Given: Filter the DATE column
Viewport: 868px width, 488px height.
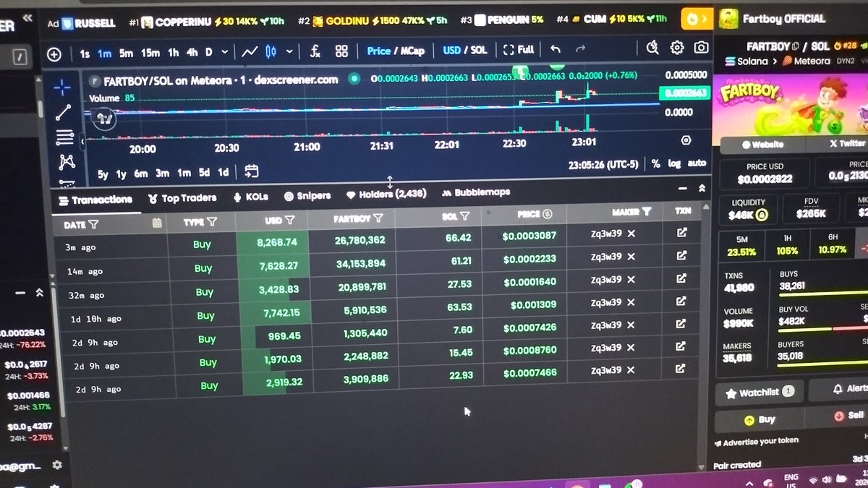Looking at the screenshot, I should [94, 225].
